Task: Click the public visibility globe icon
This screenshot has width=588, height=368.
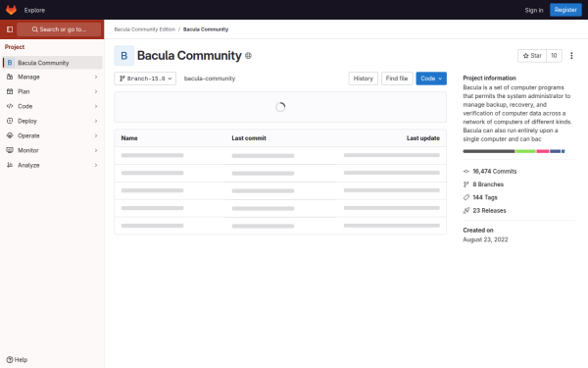Action: [x=248, y=56]
